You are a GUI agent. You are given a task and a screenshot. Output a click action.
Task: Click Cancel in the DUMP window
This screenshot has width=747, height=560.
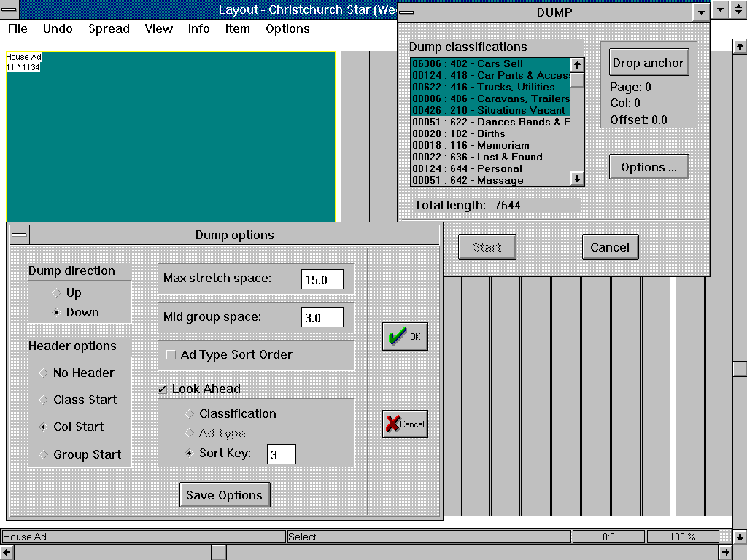[610, 246]
